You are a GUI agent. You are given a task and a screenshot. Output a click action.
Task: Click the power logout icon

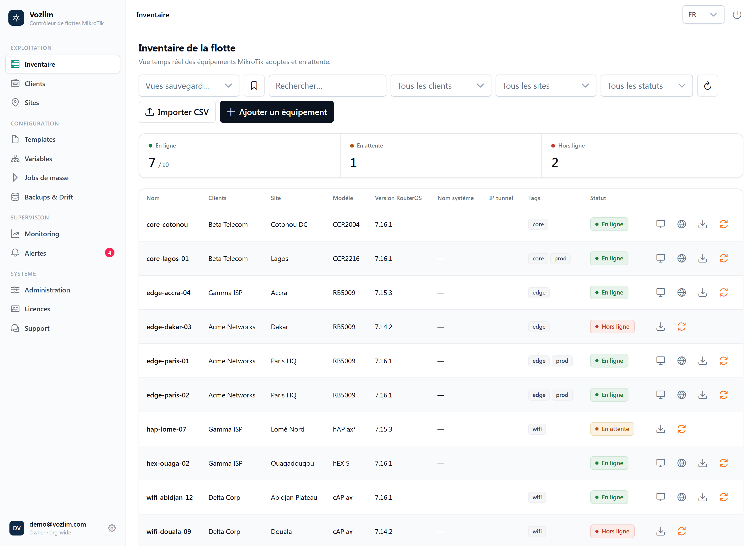pos(737,15)
